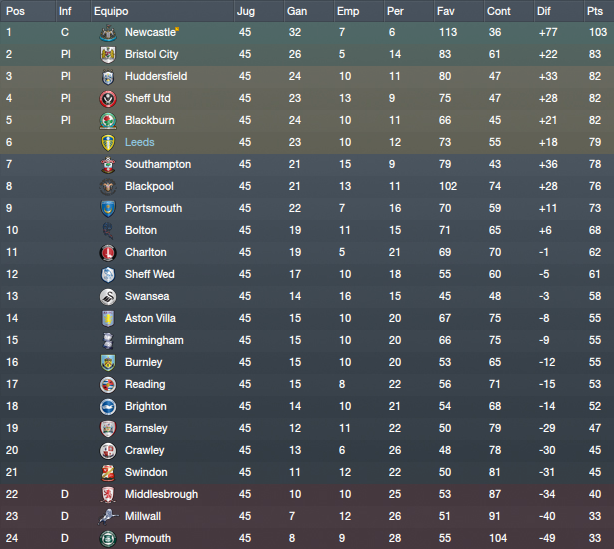614x549 pixels.
Task: Click the Aston Villa team name
Action: 150,318
